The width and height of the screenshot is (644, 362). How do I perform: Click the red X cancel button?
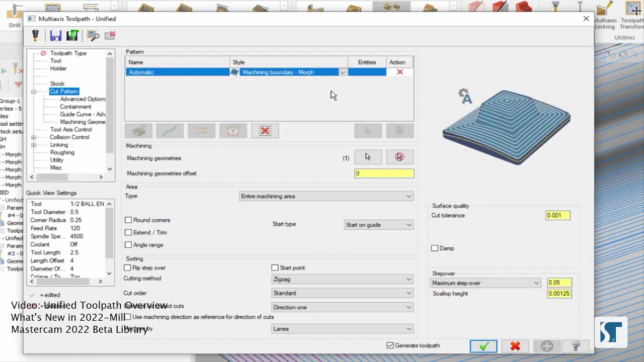(x=515, y=346)
